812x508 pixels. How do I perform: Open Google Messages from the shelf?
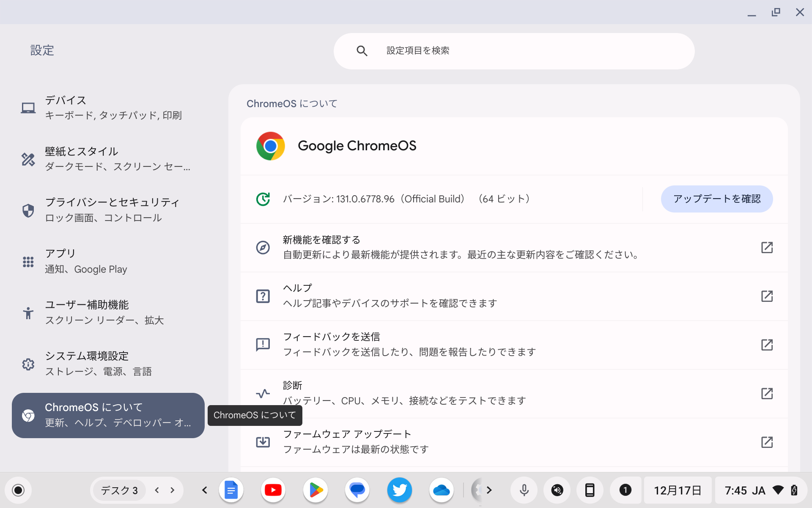click(357, 490)
